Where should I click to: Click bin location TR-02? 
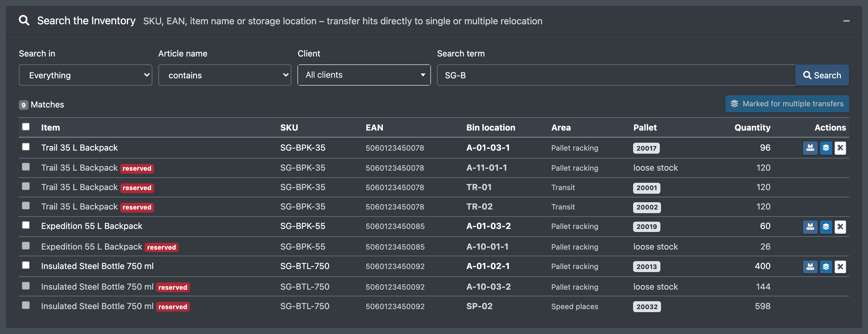click(x=479, y=206)
